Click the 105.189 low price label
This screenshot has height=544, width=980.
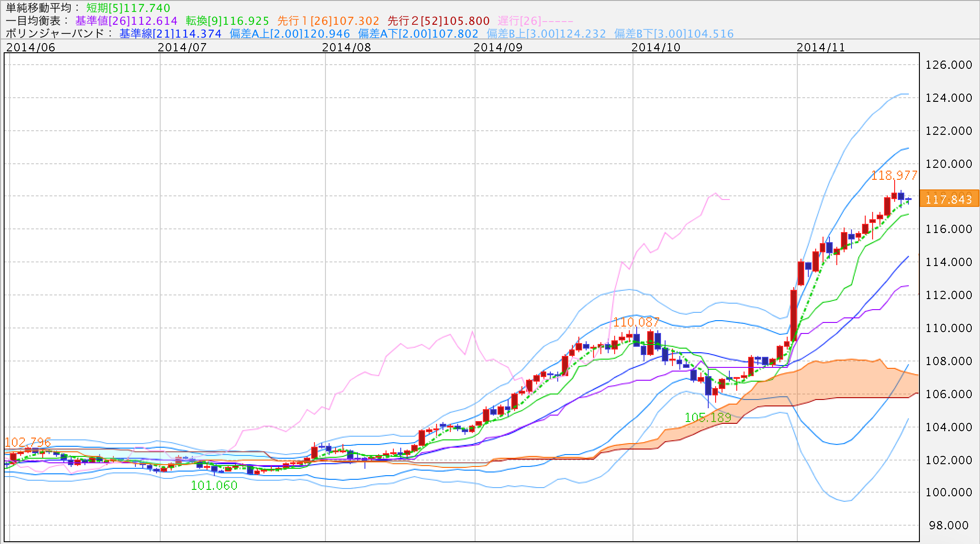pyautogui.click(x=707, y=417)
